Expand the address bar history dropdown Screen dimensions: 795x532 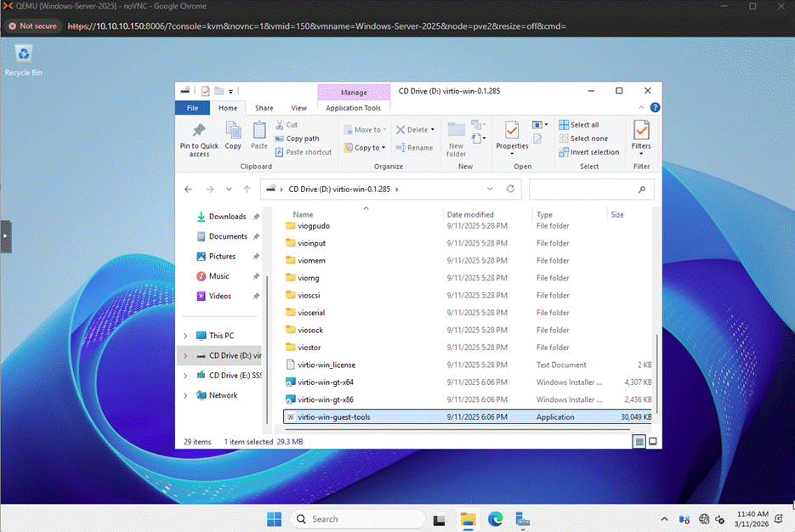click(491, 189)
